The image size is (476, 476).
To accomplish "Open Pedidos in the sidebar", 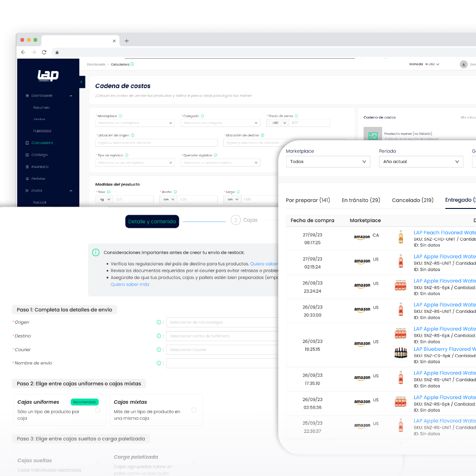I will pyautogui.click(x=38, y=178).
